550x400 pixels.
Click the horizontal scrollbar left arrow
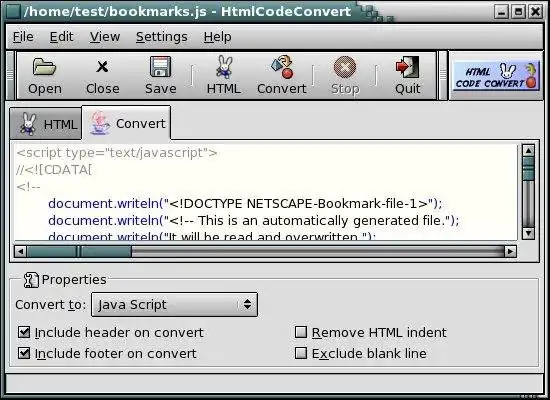(x=20, y=251)
